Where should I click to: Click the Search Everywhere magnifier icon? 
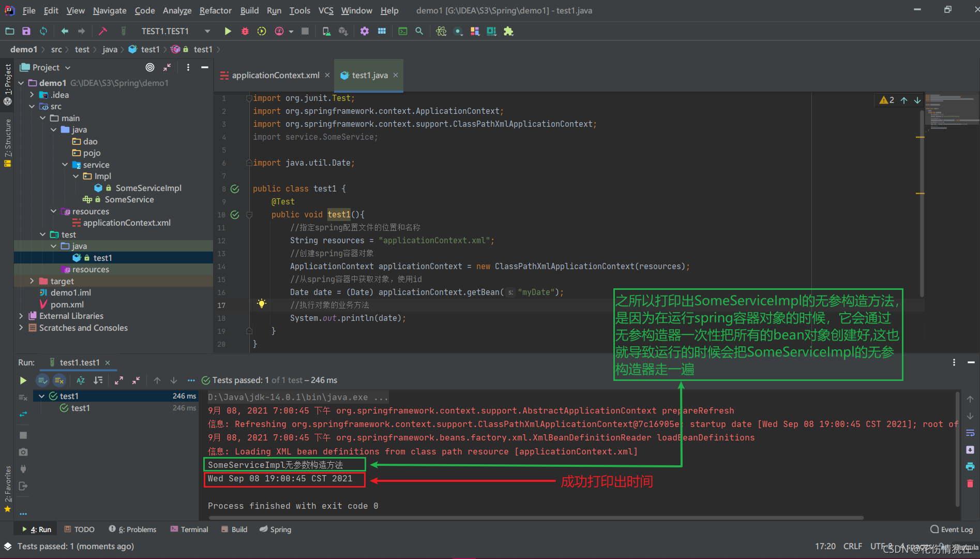419,31
